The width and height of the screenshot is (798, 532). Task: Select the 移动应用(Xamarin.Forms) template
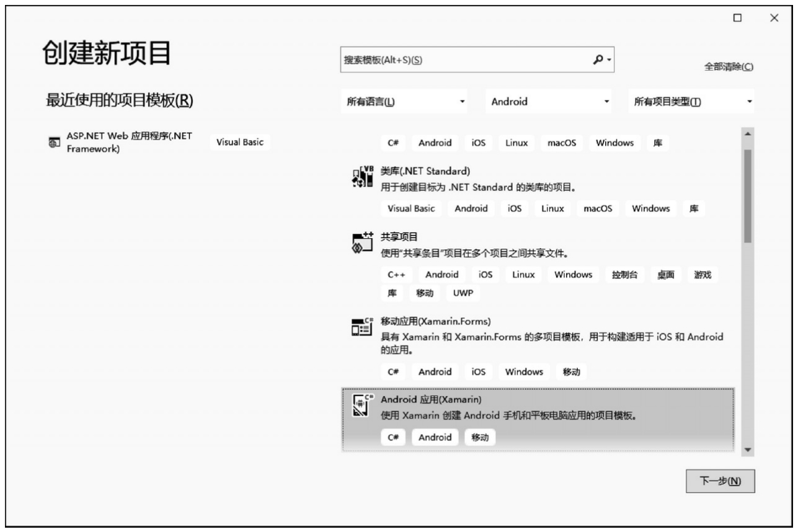point(538,347)
